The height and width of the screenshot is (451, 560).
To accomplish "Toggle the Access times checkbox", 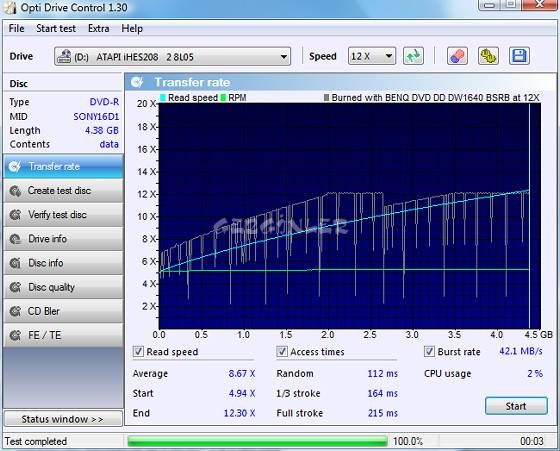I will (282, 351).
